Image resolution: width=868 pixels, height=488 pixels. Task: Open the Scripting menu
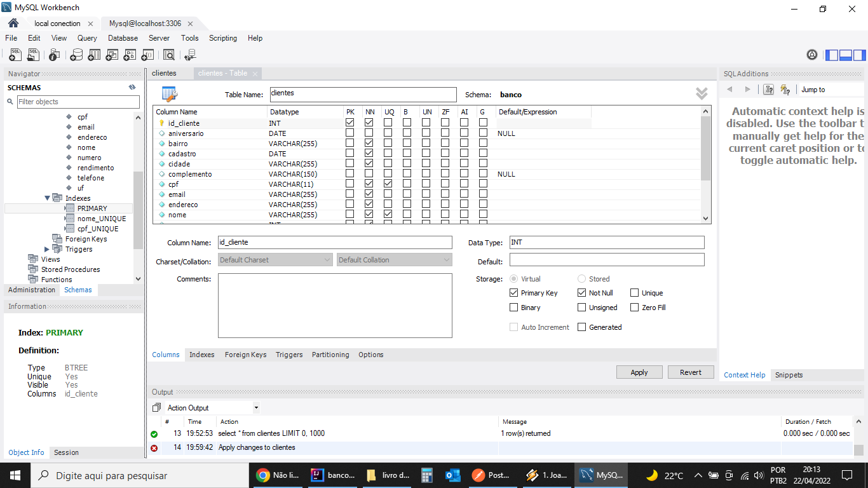[x=223, y=38]
